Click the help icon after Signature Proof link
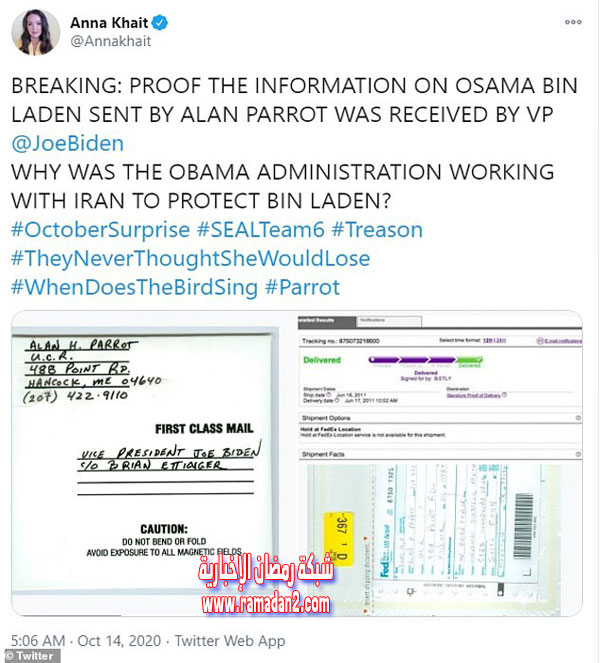This screenshot has height=663, width=600. (x=504, y=395)
